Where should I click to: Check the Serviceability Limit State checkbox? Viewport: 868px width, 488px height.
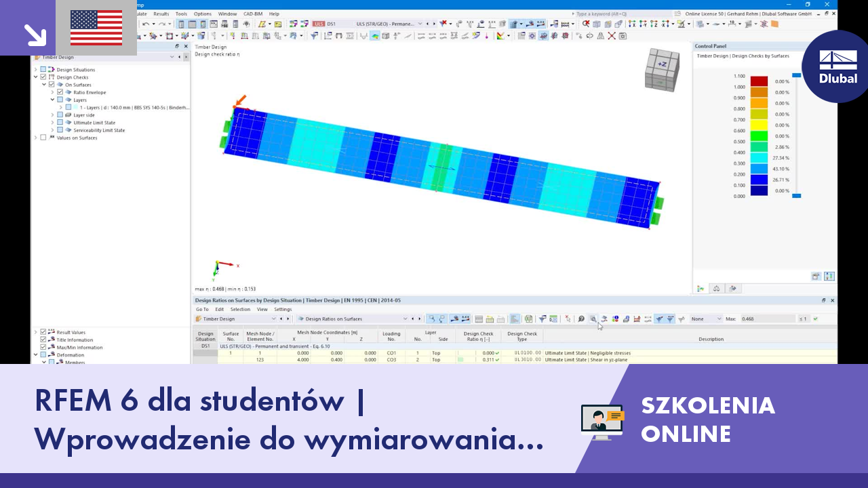coord(60,130)
